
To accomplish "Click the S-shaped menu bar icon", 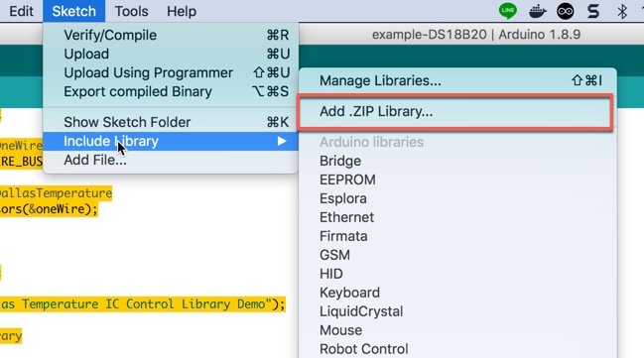I will click(x=593, y=12).
